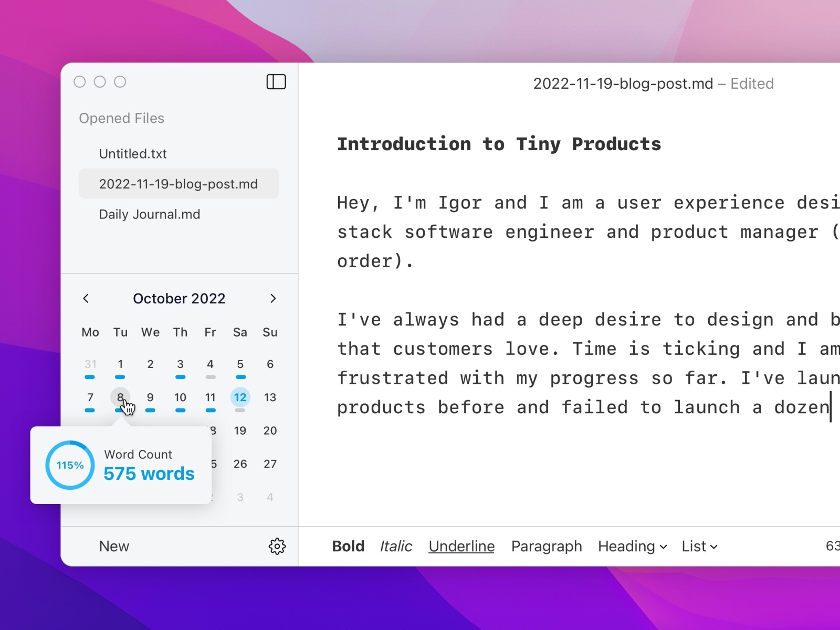Screen dimensions: 840x630
Task: Apply Bold formatting
Action: pos(348,546)
